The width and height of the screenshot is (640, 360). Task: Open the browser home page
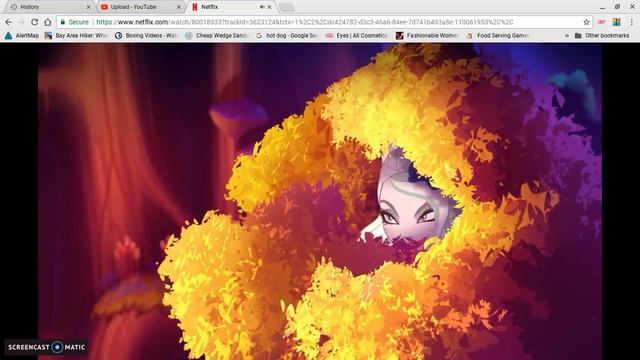(x=48, y=22)
